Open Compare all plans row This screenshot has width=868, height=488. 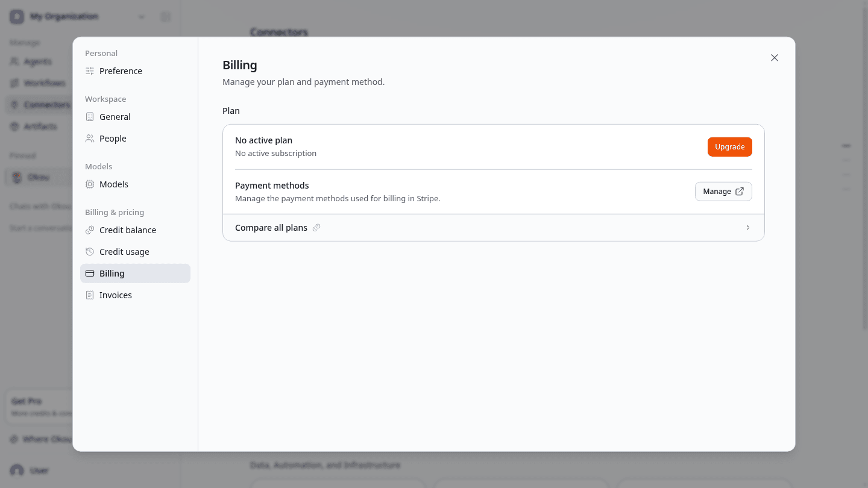[x=494, y=228]
